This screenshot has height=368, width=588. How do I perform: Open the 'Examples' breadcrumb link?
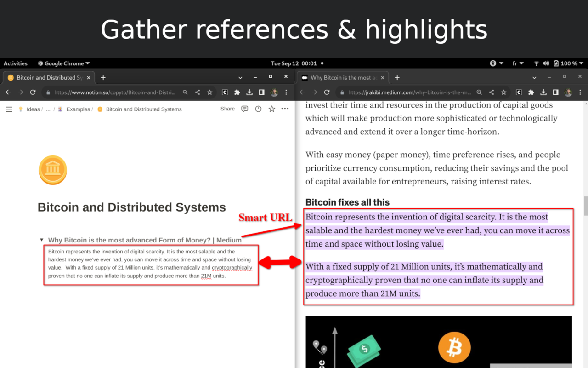pos(78,109)
